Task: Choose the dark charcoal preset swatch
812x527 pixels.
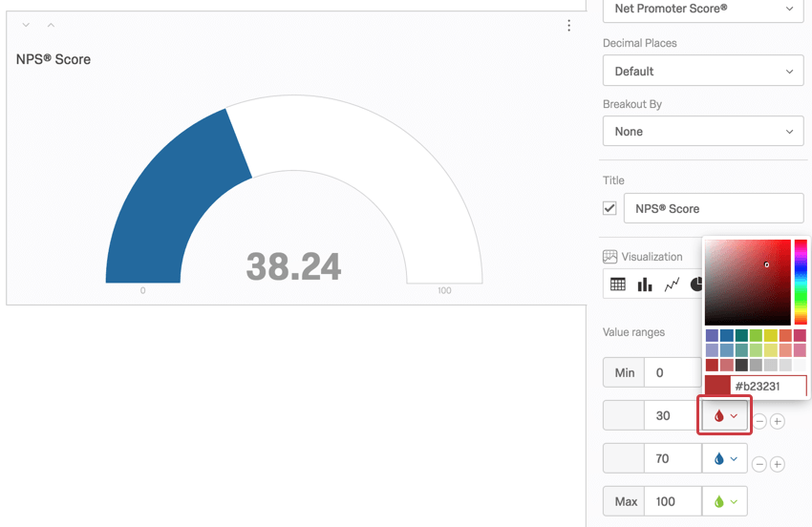Action: pyautogui.click(x=741, y=365)
